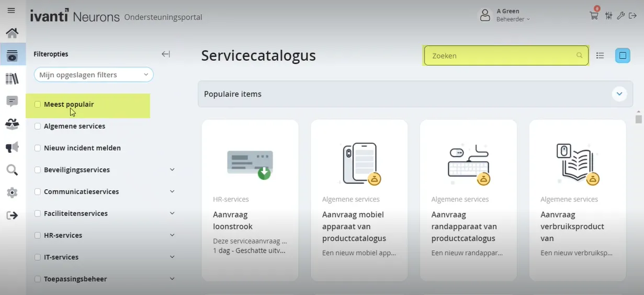Viewport: 644px width, 295px height.
Task: Click the scrollbar up arrow
Action: [638, 111]
